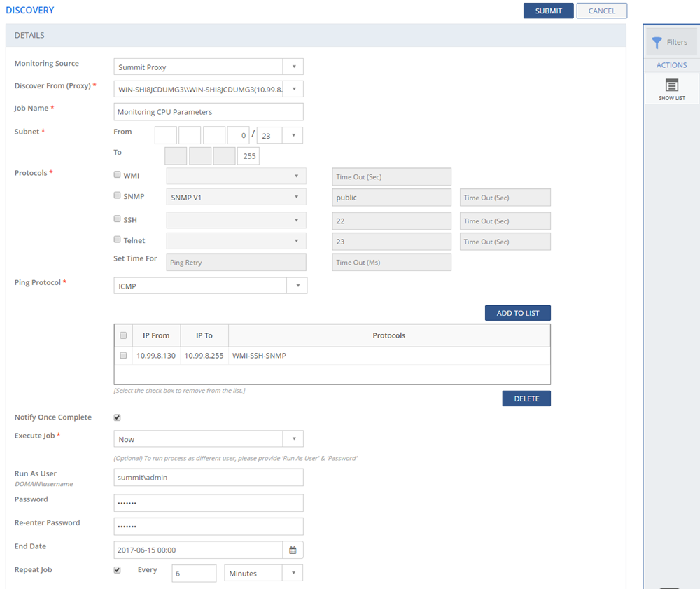Image resolution: width=700 pixels, height=589 pixels.
Task: Focus the Re-enter Password field
Action: coord(209,527)
